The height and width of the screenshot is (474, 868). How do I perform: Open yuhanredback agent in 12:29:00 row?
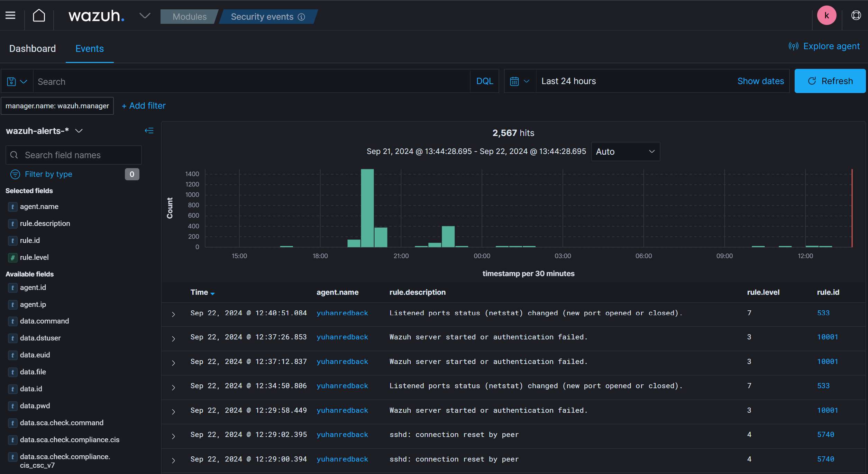click(342, 459)
